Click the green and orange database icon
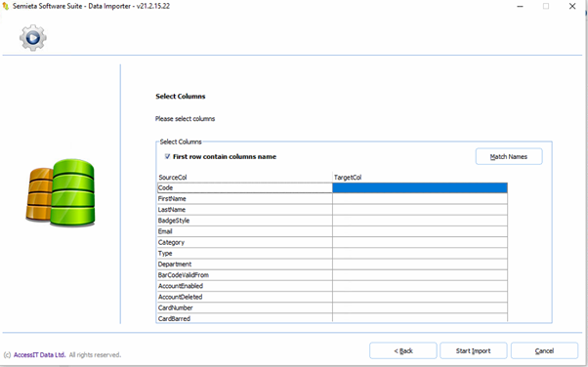 [61, 192]
